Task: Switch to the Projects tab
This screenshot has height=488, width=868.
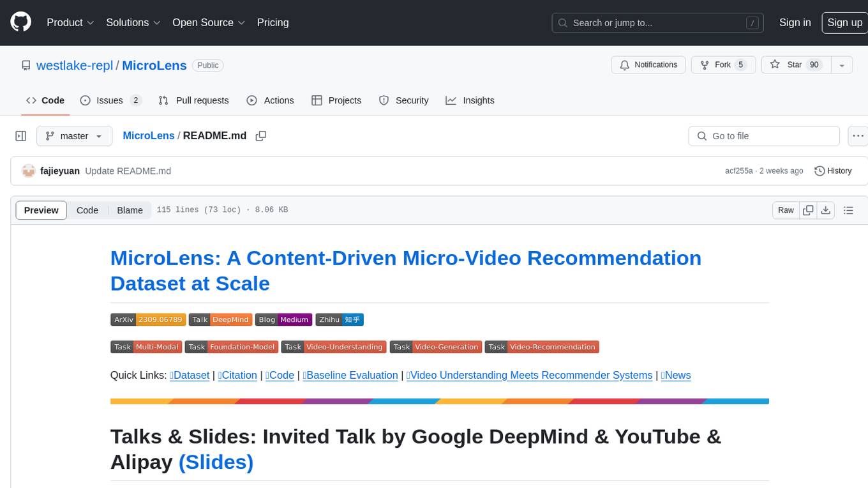Action: point(336,100)
